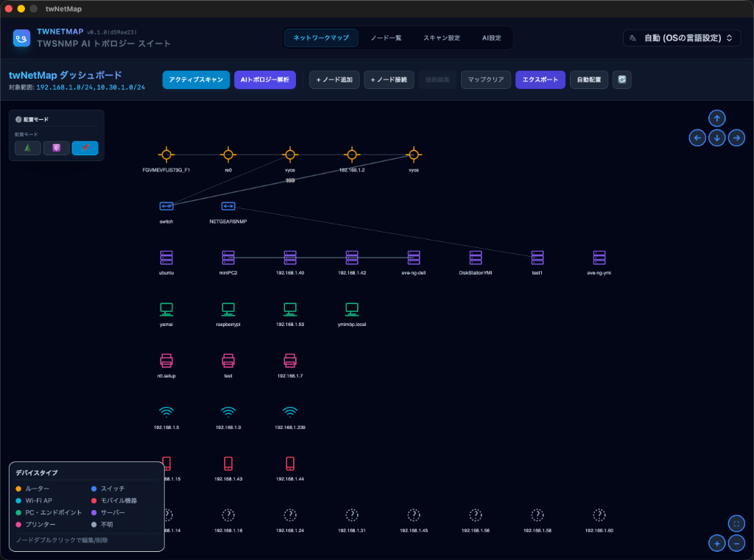
Task: Enable force-directed placement mode
Action: 56,148
